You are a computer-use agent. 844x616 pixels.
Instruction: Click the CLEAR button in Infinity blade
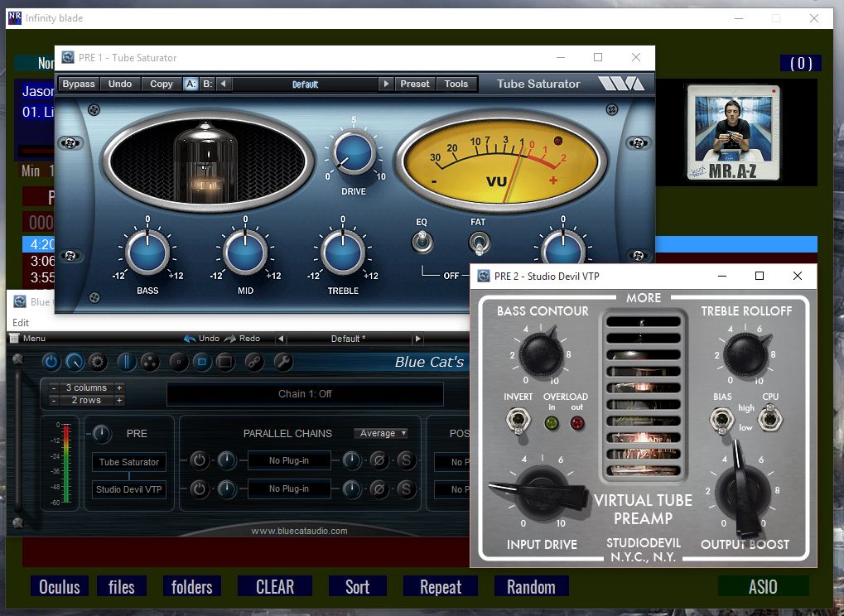click(275, 586)
